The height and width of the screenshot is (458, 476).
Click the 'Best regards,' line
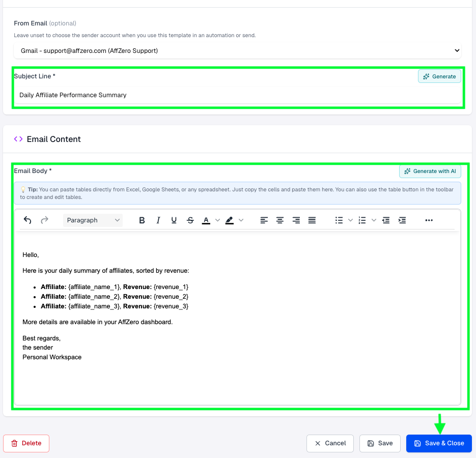point(42,338)
